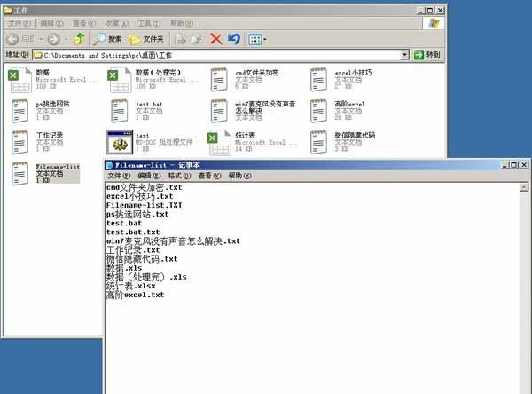Click the line '数据（处理完）.xls' in Notepad
This screenshot has height=394, width=532.
point(146,277)
